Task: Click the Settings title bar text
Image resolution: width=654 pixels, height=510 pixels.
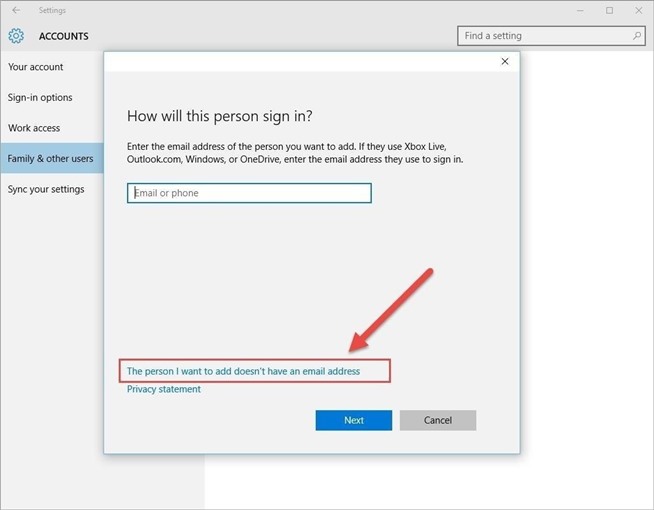Action: (x=52, y=10)
